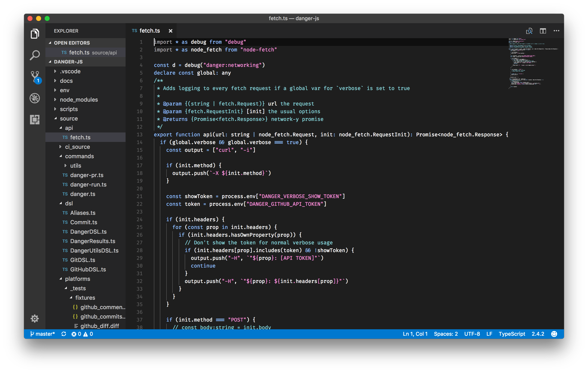
Task: Collapse the source folder
Action: tap(69, 119)
